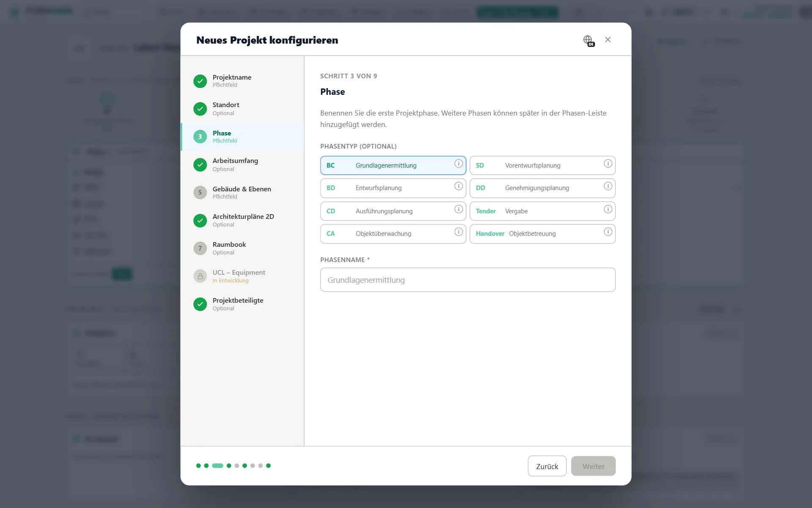Focus the Phasenname input field
Screen dimensions: 812x508
(x=468, y=280)
